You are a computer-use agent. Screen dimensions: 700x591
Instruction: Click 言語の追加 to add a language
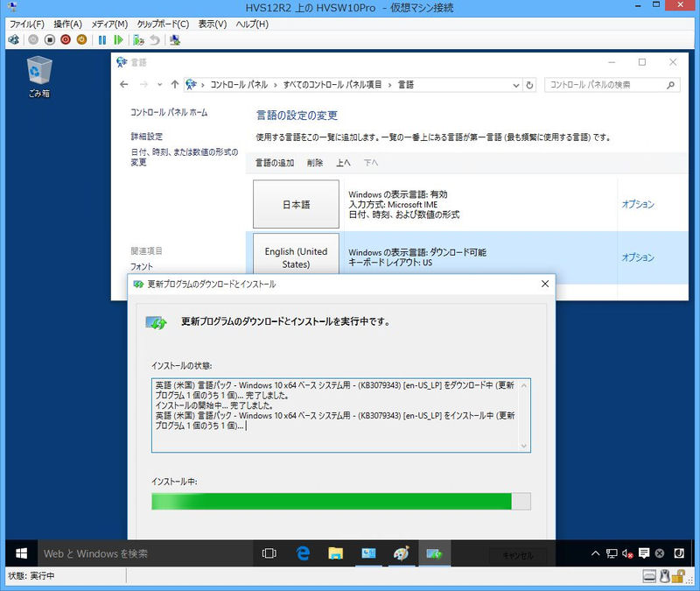[275, 163]
